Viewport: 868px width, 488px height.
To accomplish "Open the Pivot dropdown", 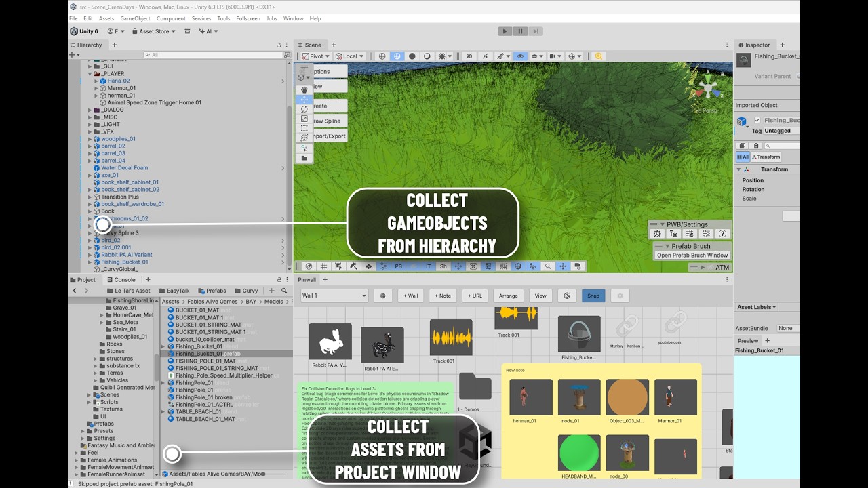I will (317, 56).
